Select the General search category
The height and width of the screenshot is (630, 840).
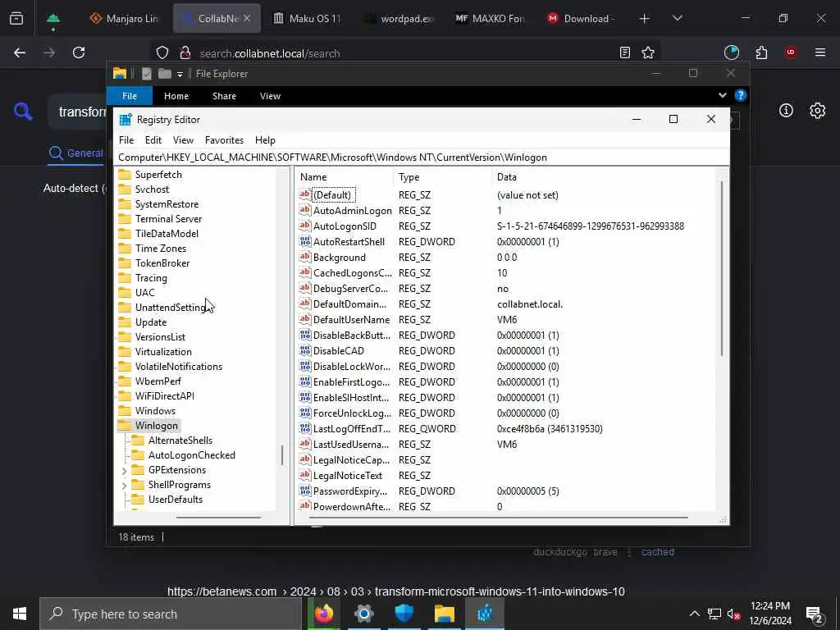pos(76,153)
